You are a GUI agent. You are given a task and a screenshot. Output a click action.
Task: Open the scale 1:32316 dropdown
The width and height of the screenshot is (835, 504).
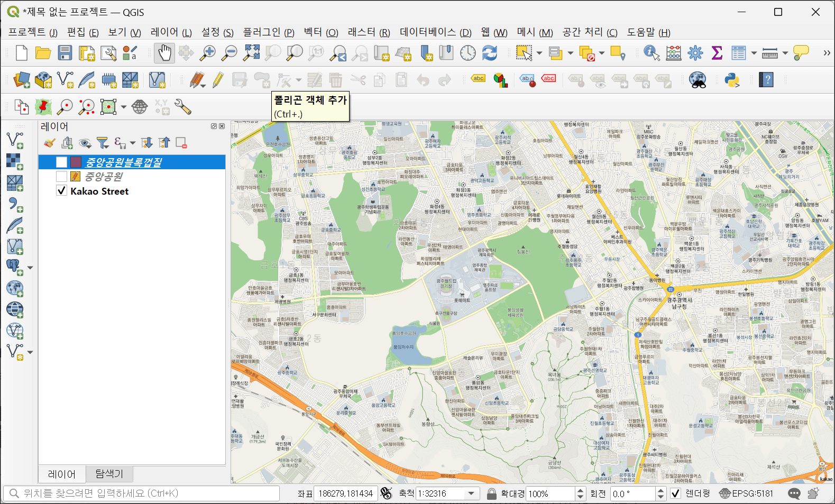[x=471, y=493]
